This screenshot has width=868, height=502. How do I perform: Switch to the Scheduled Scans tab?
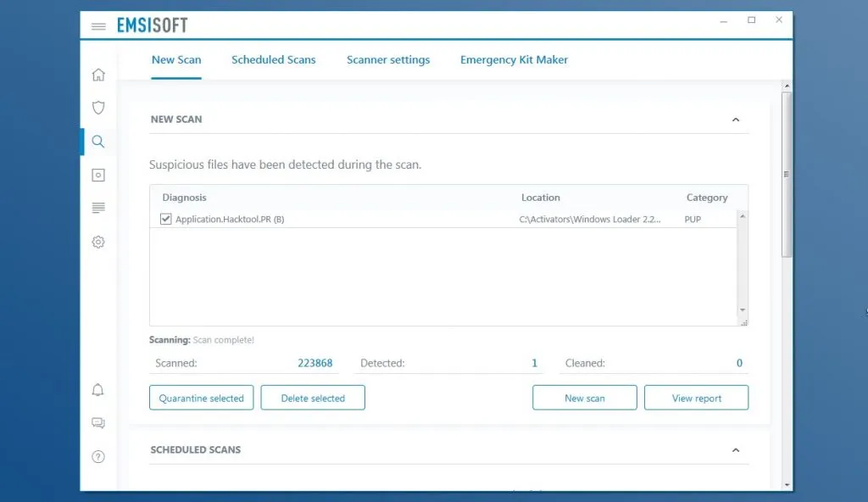point(273,59)
